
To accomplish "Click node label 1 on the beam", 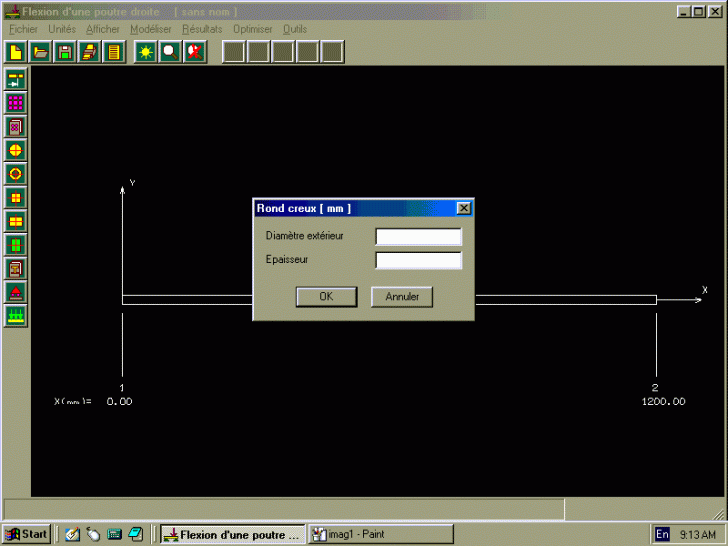I will click(x=122, y=388).
